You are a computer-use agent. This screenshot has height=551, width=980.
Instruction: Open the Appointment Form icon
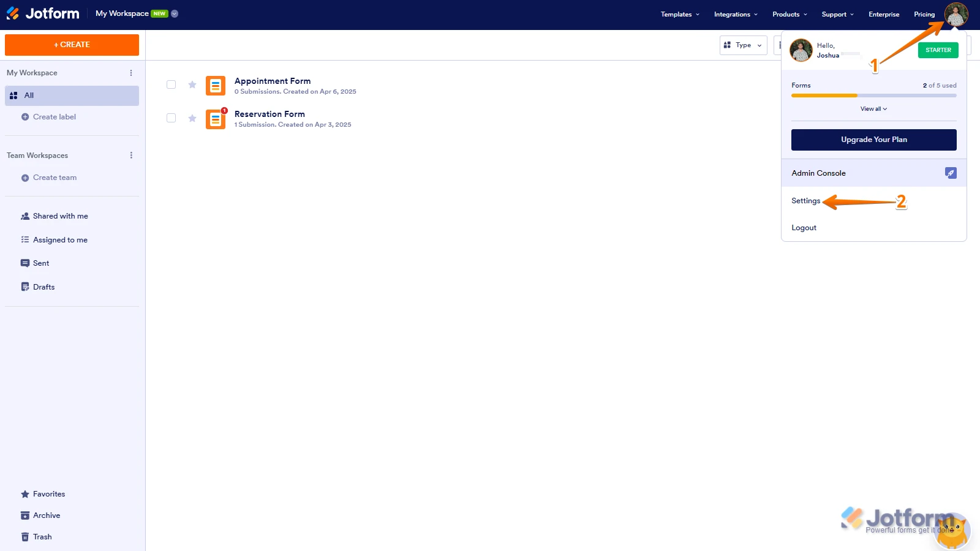tap(216, 85)
